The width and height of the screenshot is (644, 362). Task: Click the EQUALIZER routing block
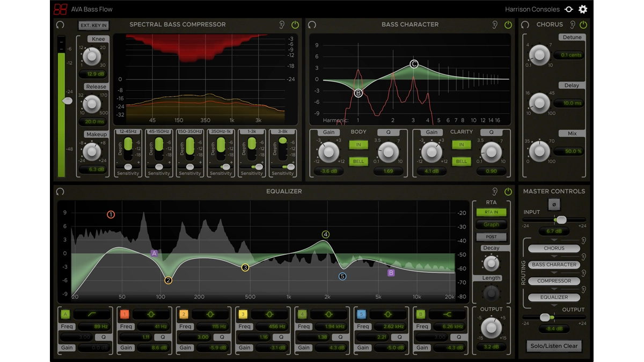[x=554, y=297]
